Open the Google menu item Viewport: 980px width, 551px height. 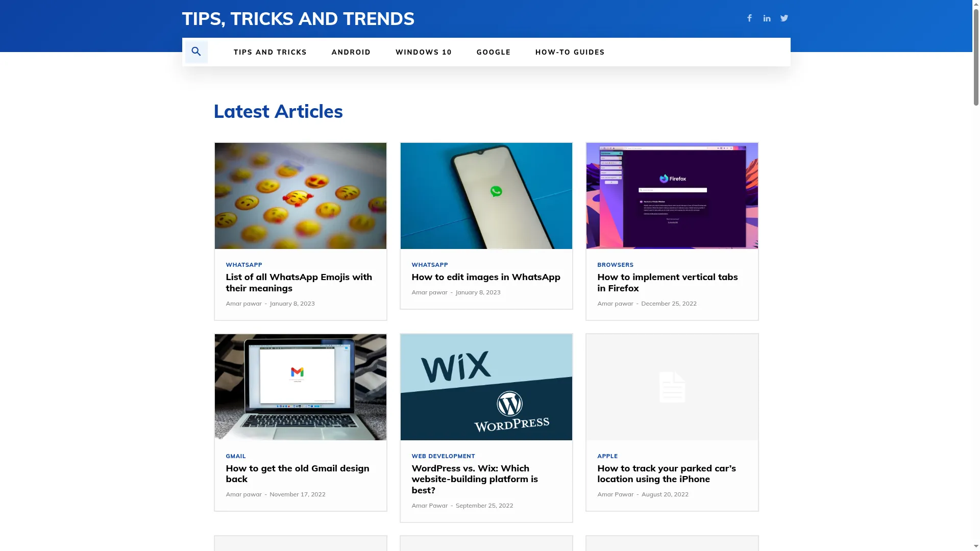coord(494,52)
